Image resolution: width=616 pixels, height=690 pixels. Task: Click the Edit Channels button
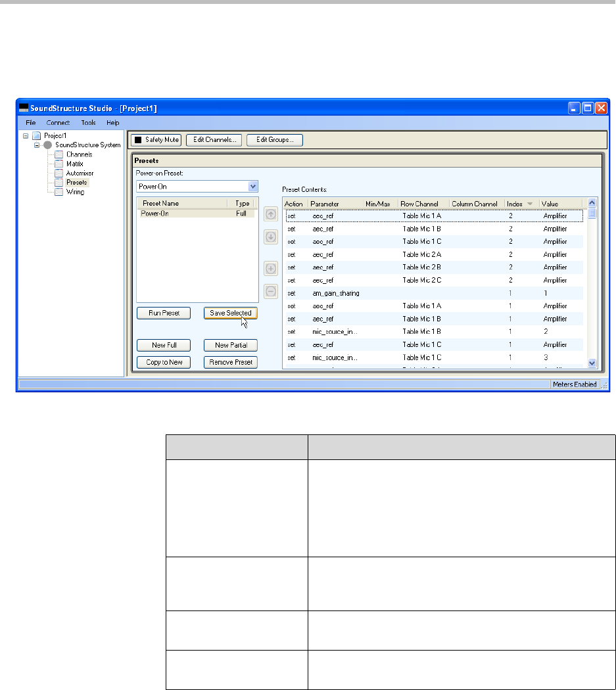click(x=214, y=140)
